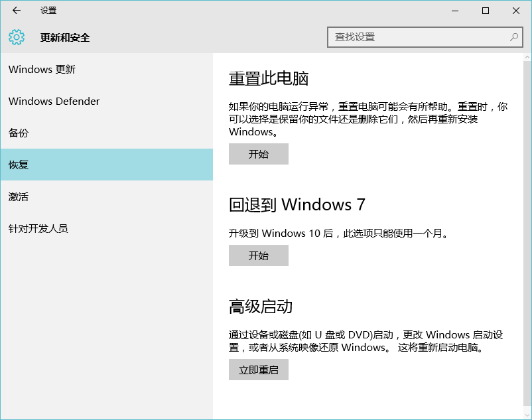Click the 重置此电脑 heading
532x420 pixels.
[269, 78]
